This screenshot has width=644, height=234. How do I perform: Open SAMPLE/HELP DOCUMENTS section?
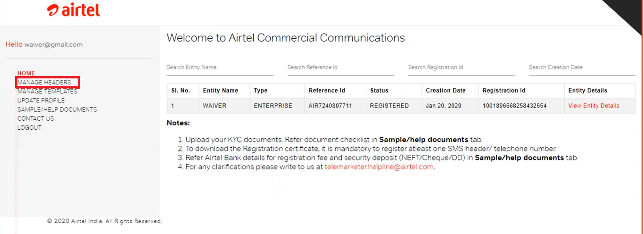(x=57, y=109)
